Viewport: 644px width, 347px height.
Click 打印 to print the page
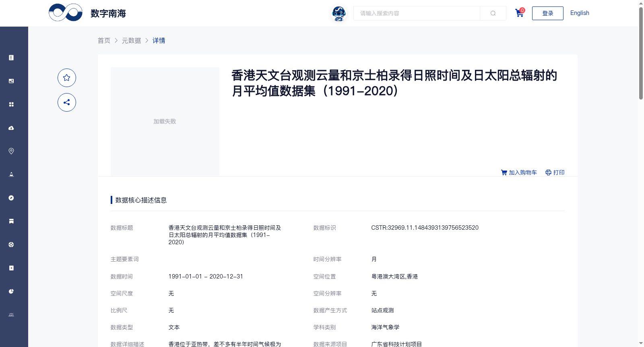555,172
